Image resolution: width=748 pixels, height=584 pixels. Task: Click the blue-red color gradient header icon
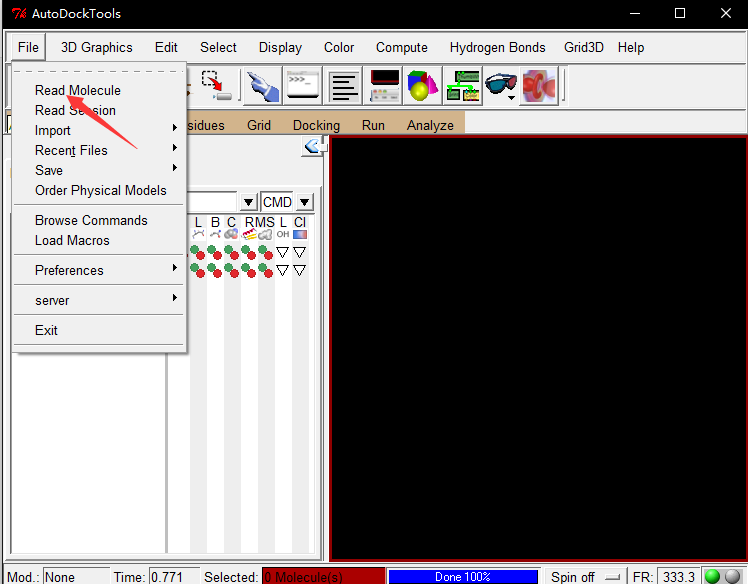click(300, 234)
